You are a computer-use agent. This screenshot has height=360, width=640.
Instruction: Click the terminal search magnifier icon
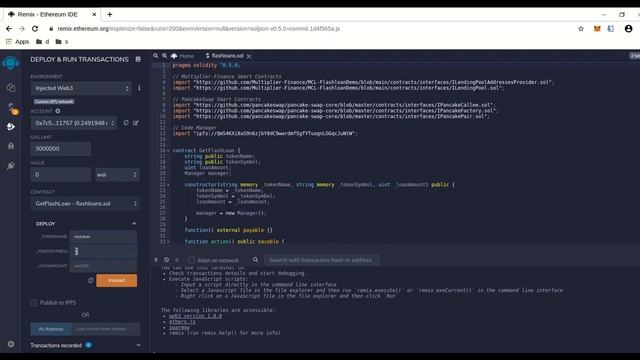pyautogui.click(x=256, y=260)
